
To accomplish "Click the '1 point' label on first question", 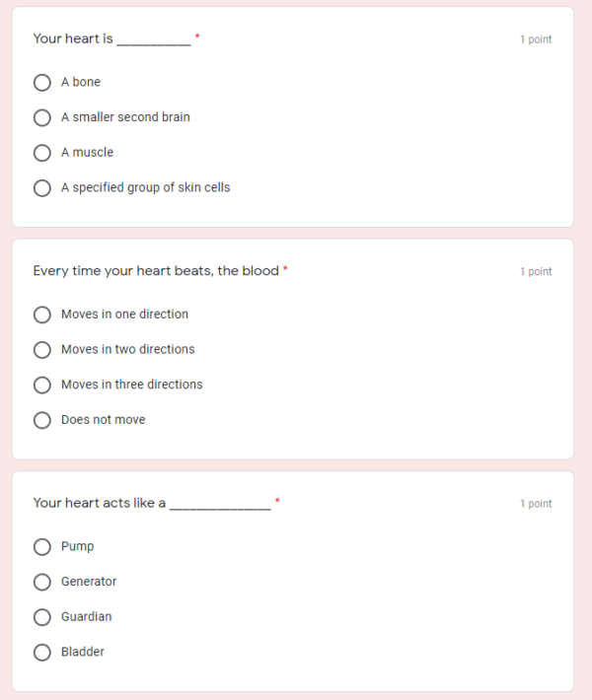I will coord(536,39).
